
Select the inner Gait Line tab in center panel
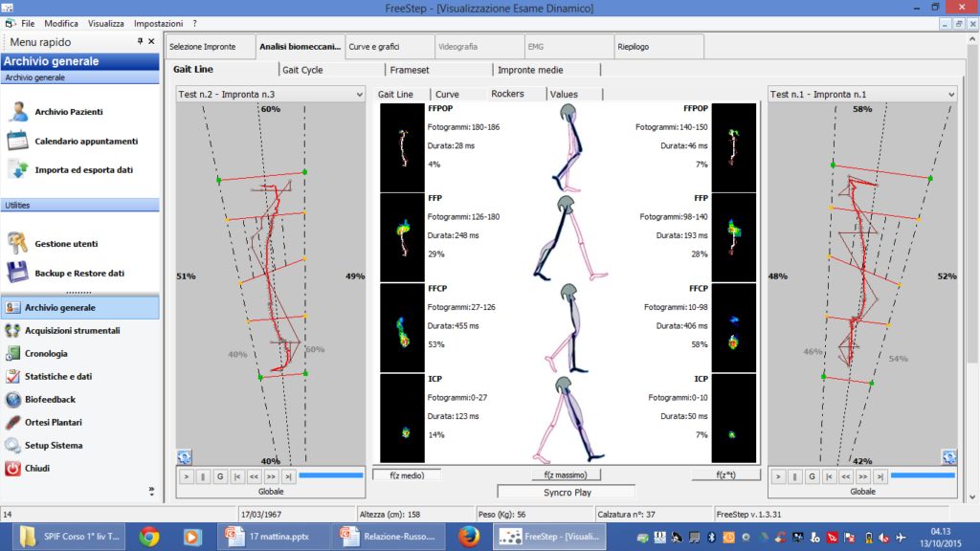(402, 95)
